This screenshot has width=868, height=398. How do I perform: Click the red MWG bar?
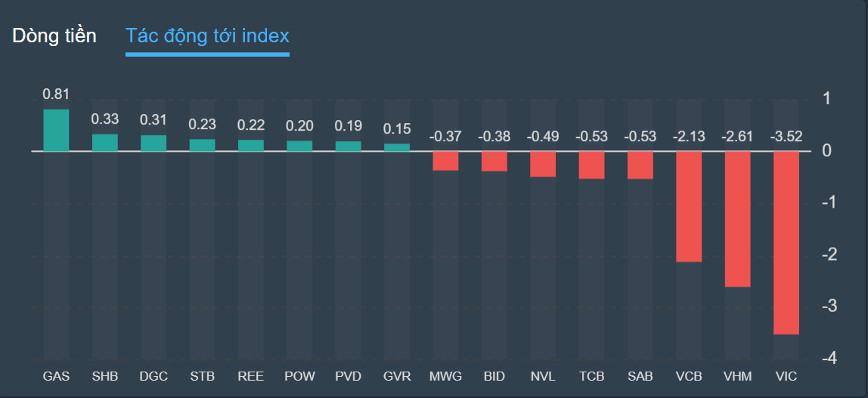coord(445,161)
